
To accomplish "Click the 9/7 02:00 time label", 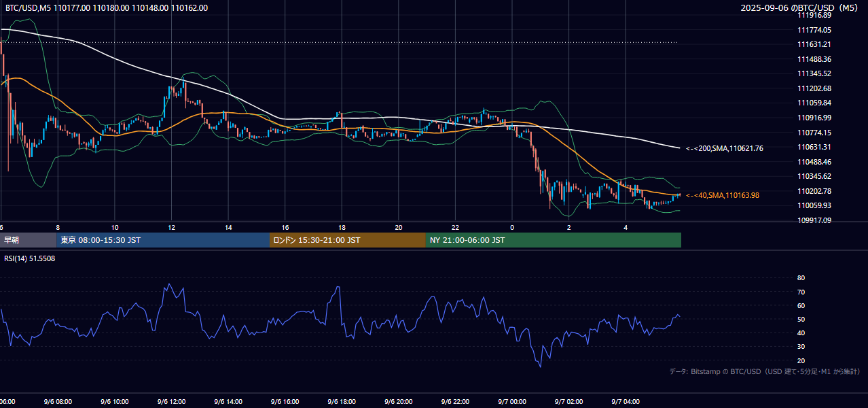I will tap(568, 402).
